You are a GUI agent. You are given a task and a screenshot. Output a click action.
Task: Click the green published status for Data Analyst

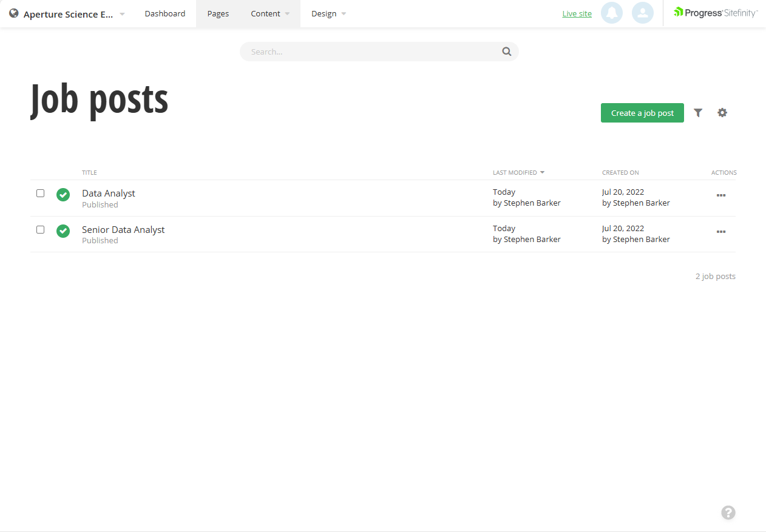point(63,195)
